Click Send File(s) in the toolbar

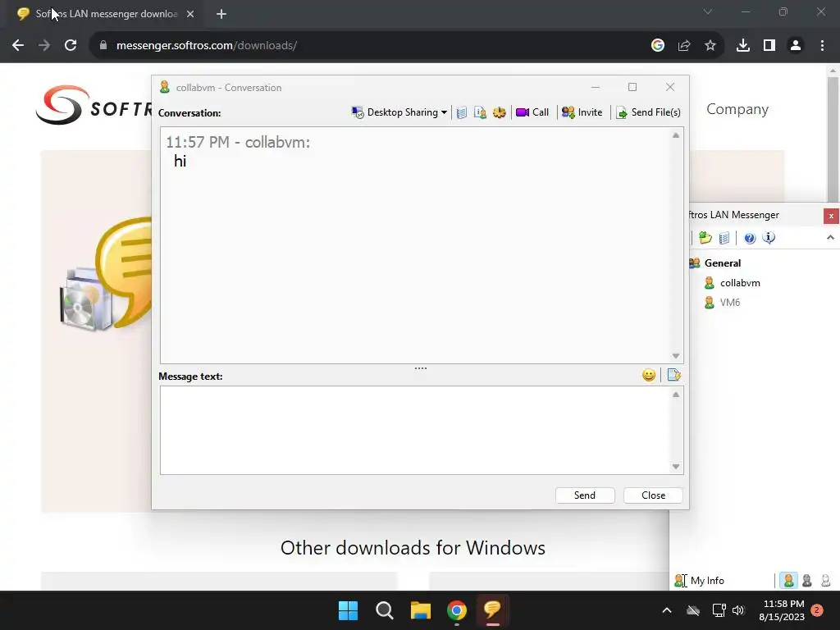pos(648,112)
